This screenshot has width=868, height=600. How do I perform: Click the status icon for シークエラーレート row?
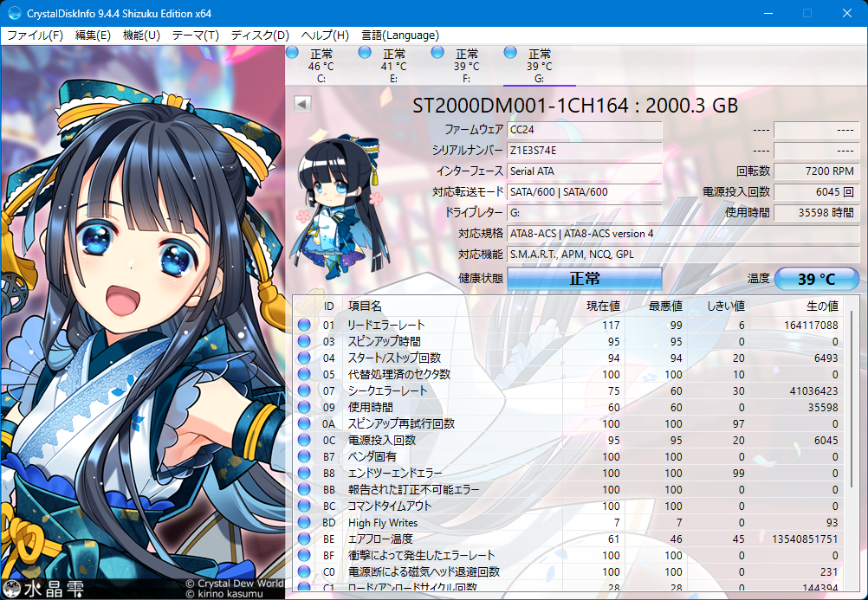coord(304,391)
